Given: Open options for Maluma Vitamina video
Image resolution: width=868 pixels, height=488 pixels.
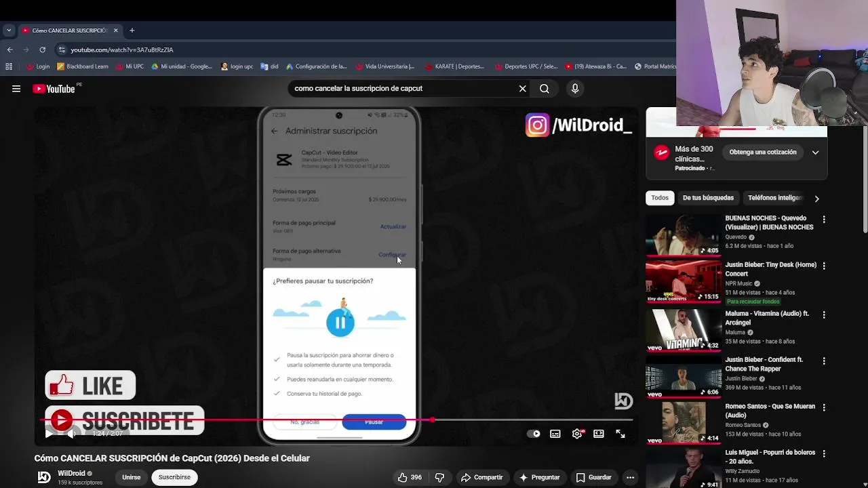Looking at the screenshot, I should point(824,314).
